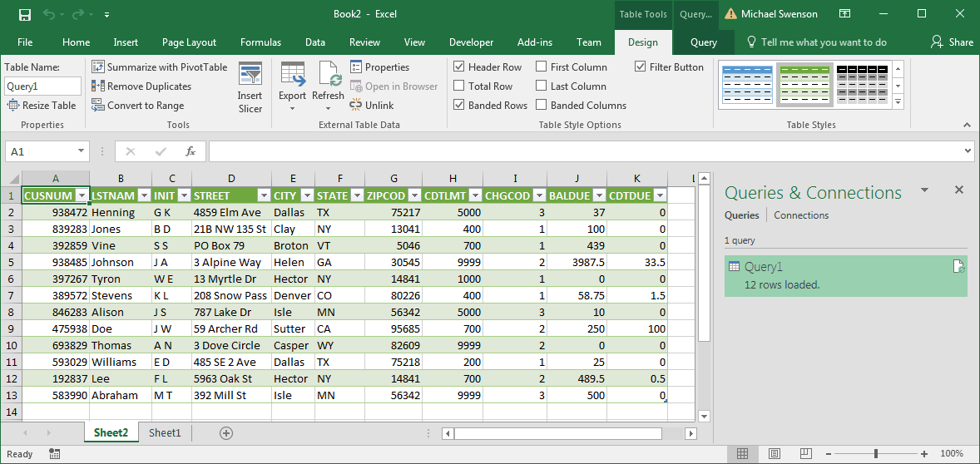Click the Remove Duplicates tool
980x464 pixels.
(142, 86)
